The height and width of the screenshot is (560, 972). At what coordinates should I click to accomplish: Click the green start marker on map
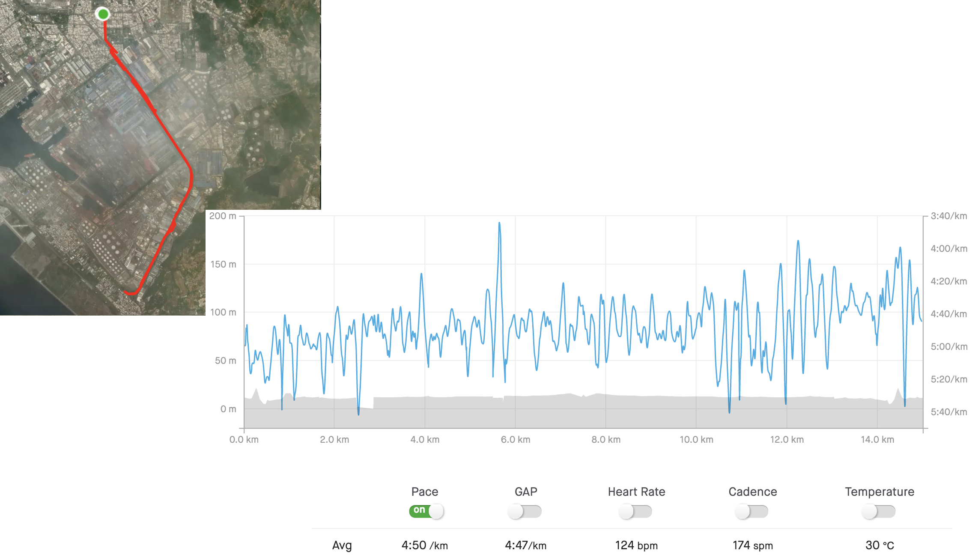(103, 14)
